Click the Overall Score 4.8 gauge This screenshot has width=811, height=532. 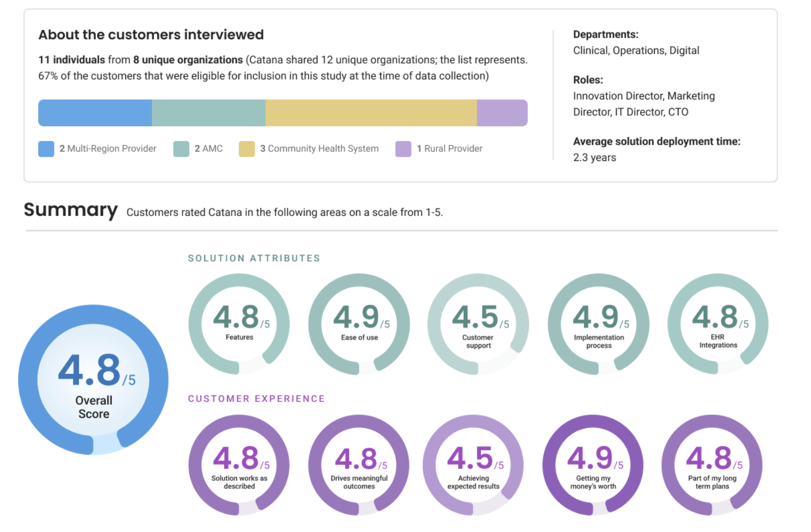[x=94, y=380]
